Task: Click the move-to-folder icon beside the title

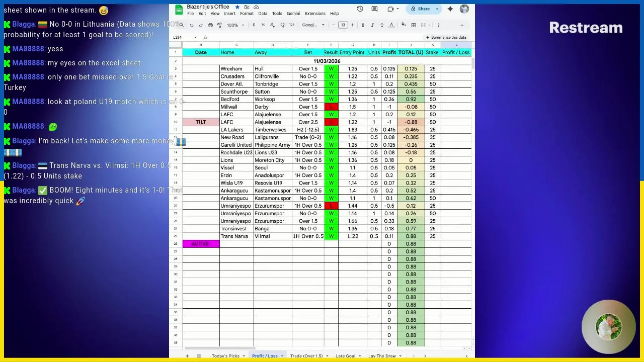Action: click(247, 7)
